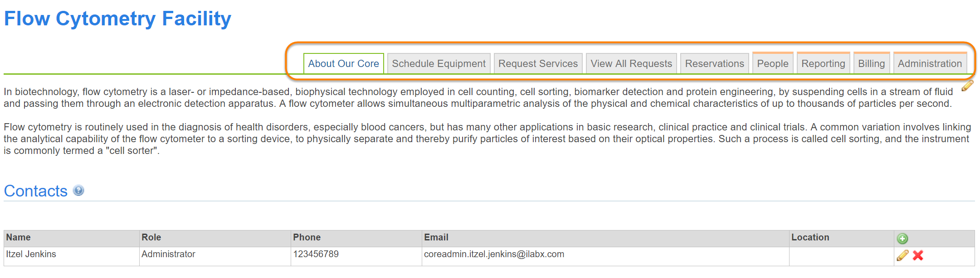Click the coreadmin.itzel.jenkins@ilabx.com email address

pyautogui.click(x=494, y=254)
